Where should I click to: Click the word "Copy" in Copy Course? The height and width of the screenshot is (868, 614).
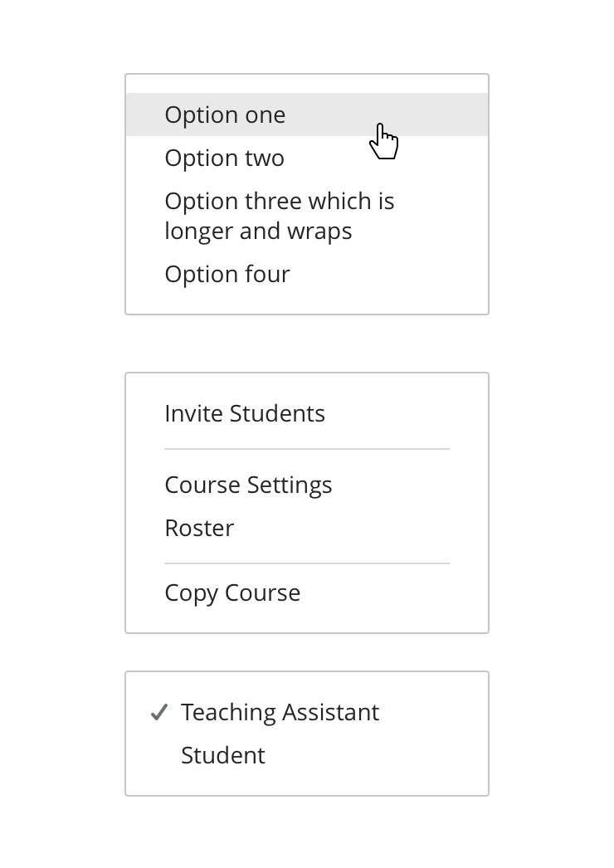pyautogui.click(x=191, y=592)
